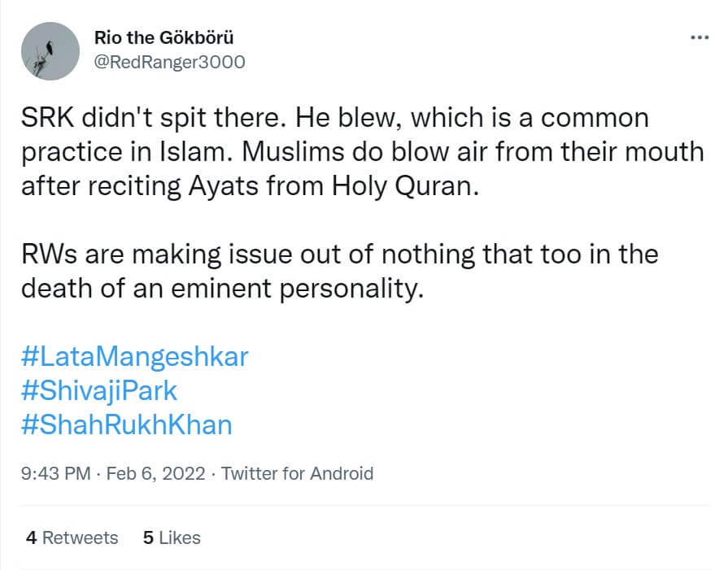
Task: Open the Twitter for Android source link
Action: 298,474
